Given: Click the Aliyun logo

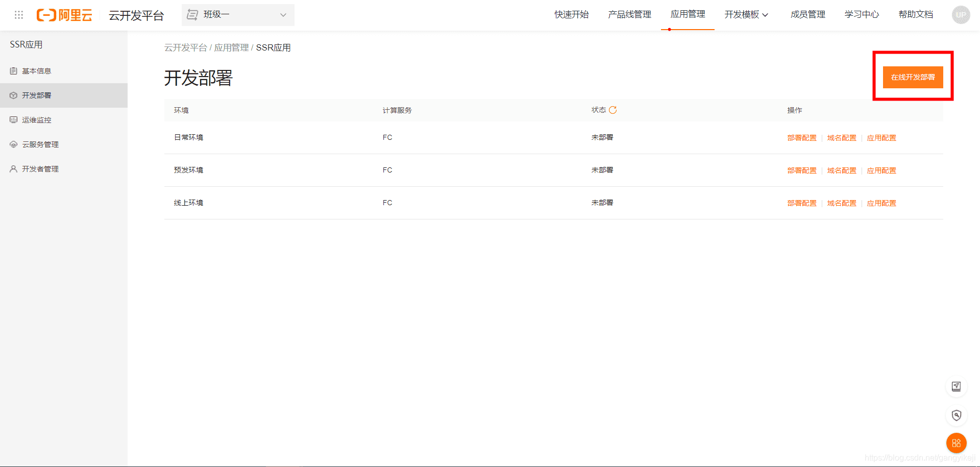Looking at the screenshot, I should [64, 15].
